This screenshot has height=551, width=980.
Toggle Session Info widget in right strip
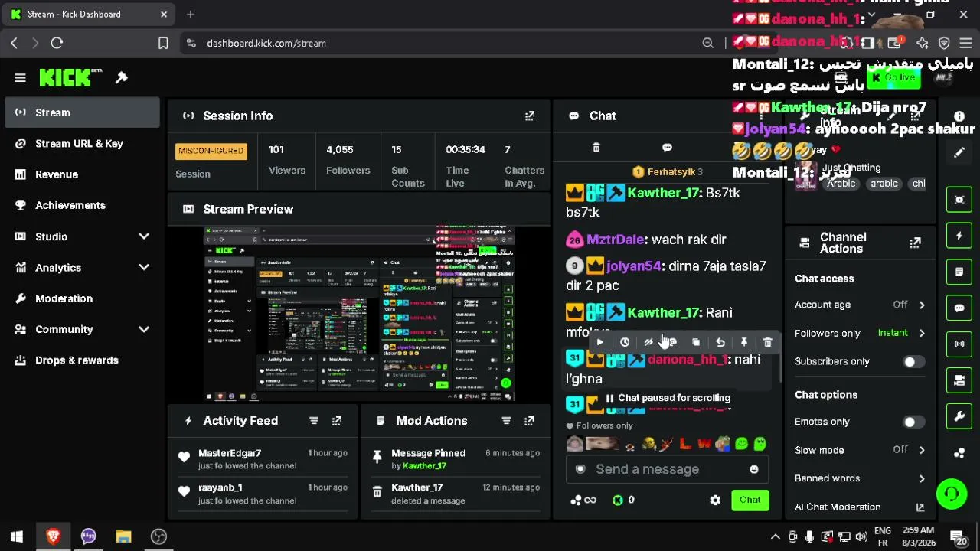(959, 344)
